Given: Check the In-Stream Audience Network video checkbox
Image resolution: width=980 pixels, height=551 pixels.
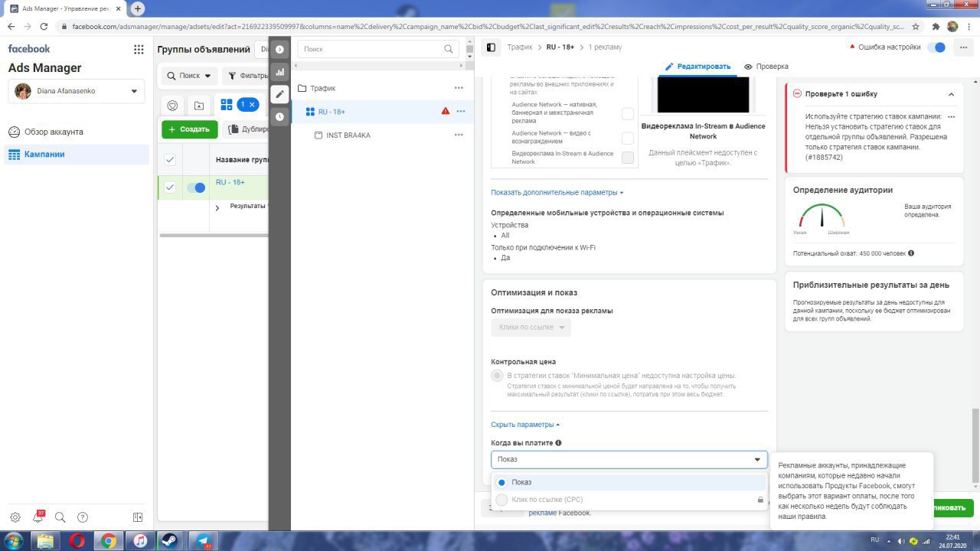Looking at the screenshot, I should (628, 158).
